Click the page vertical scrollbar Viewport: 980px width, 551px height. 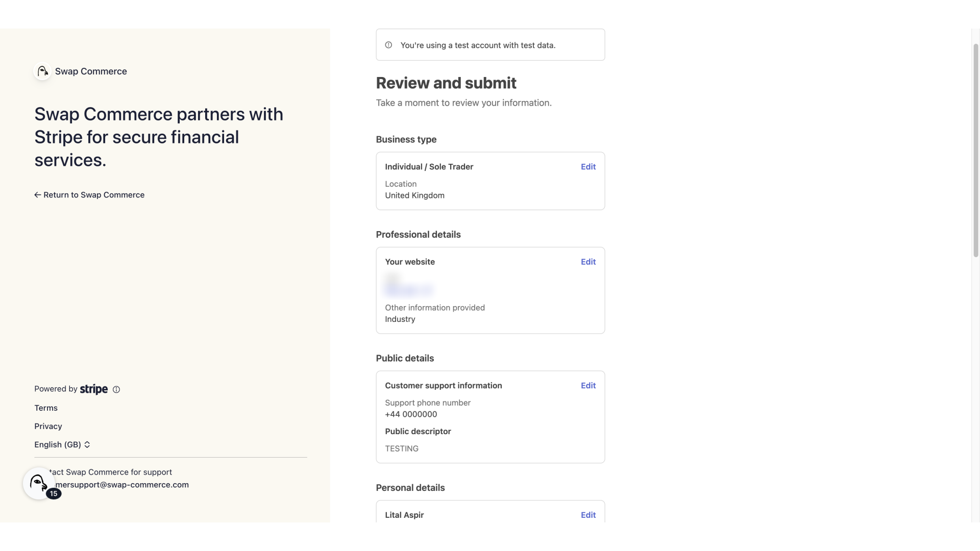coord(976,151)
